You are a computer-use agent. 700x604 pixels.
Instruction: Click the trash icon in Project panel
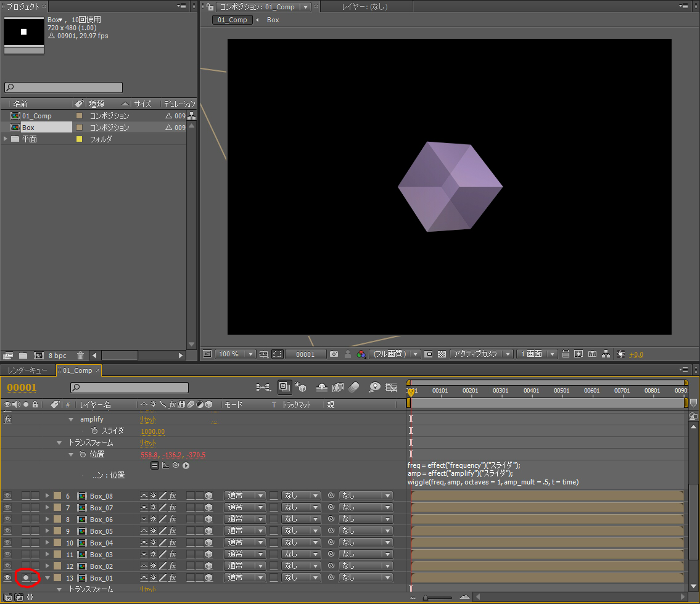(x=80, y=356)
